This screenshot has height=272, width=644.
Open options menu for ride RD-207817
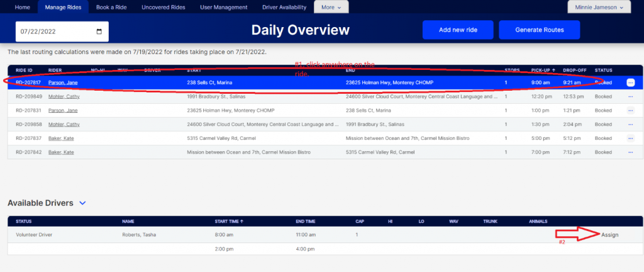(630, 82)
